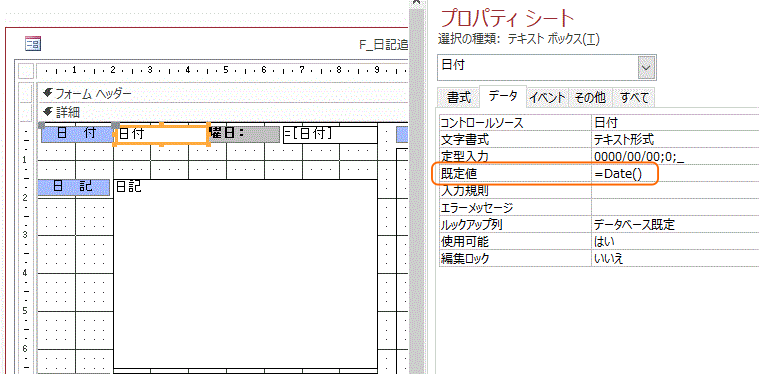Select the large 日記 text box control

[245, 274]
